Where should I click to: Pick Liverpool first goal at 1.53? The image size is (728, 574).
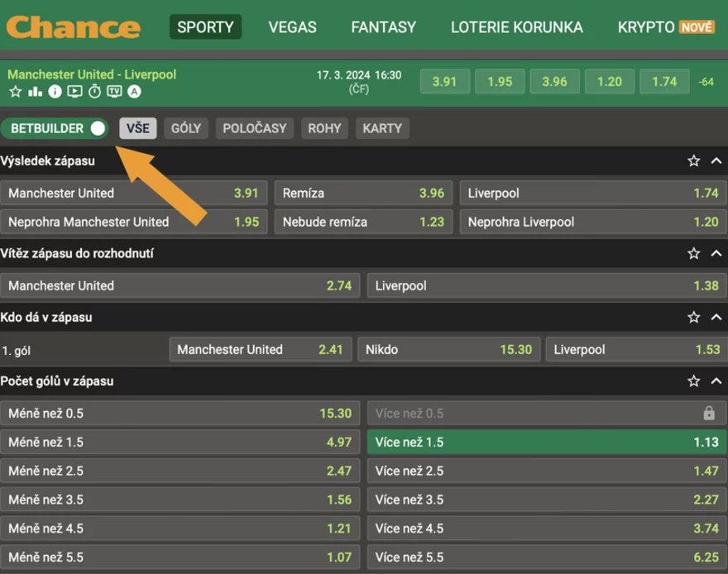636,349
